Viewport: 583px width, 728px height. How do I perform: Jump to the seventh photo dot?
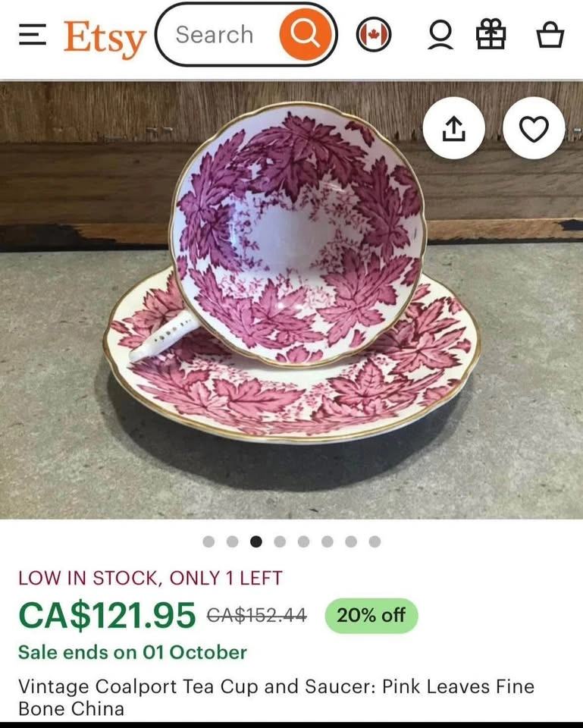point(351,541)
